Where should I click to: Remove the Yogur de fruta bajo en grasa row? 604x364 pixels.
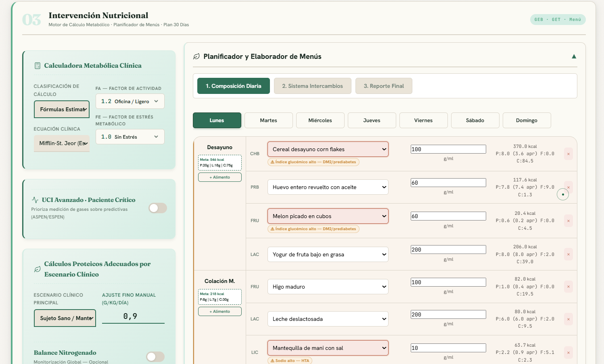[568, 254]
